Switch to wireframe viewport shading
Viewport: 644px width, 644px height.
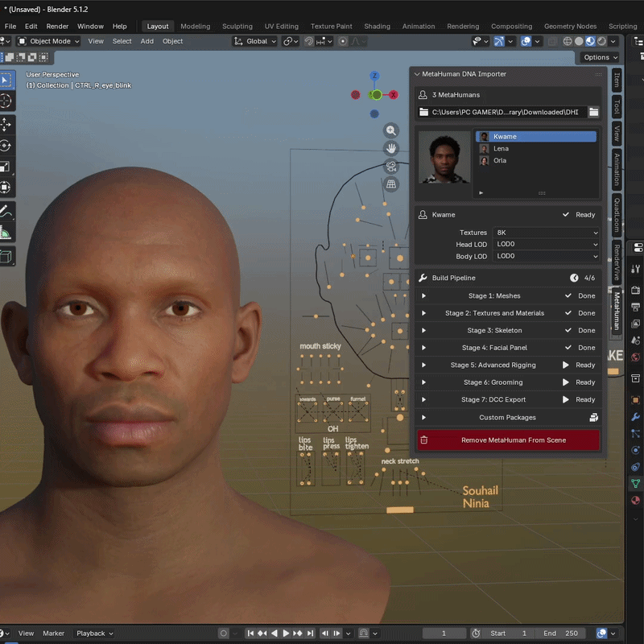tap(568, 41)
